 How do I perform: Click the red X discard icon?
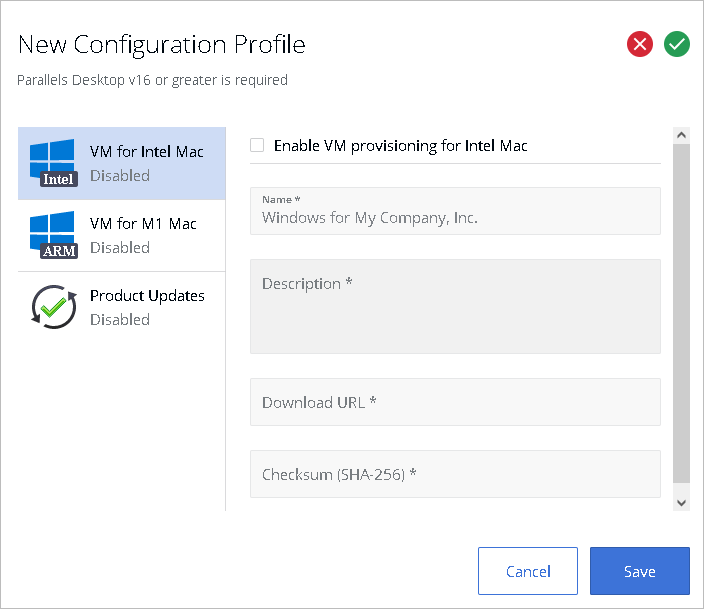(x=640, y=44)
